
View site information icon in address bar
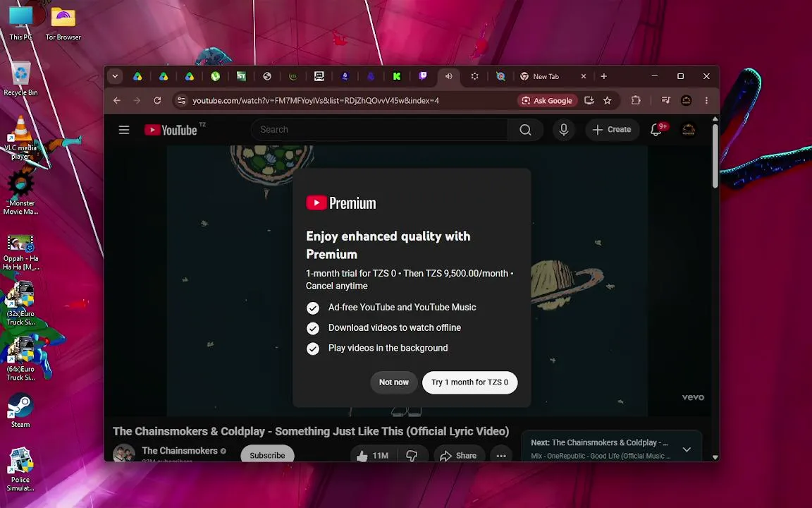182,101
